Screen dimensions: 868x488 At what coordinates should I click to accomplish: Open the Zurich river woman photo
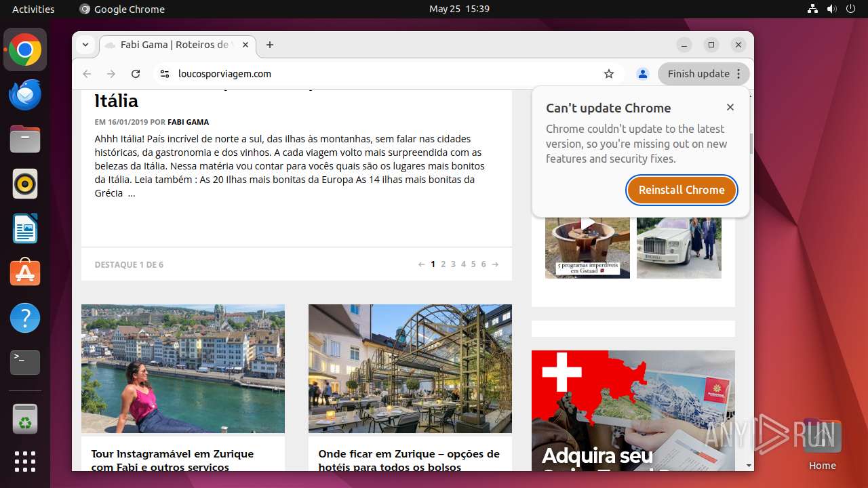[183, 369]
